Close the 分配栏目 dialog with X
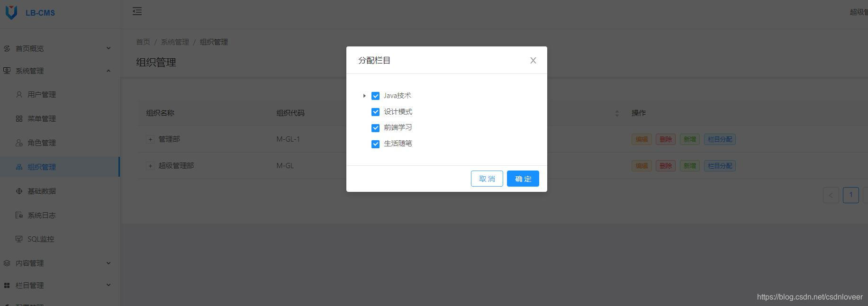 coord(533,60)
